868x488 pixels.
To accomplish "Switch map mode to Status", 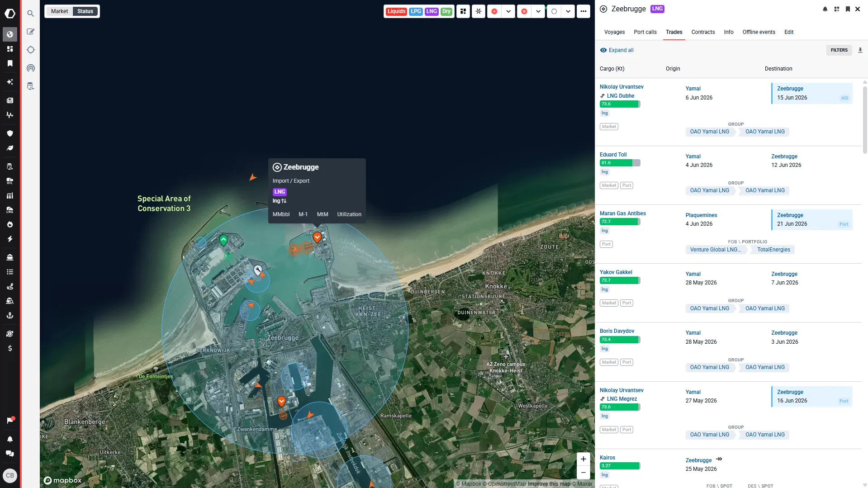I will (x=85, y=11).
